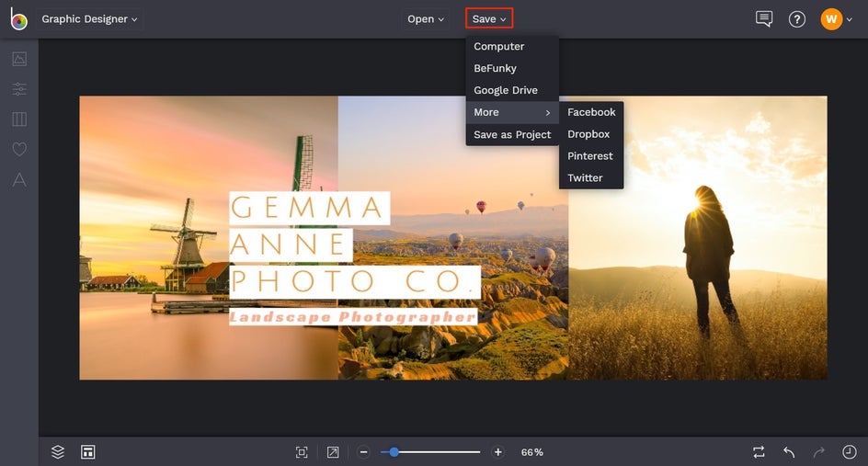Open the Image Manager sidebar icon
The image size is (868, 466).
19,59
